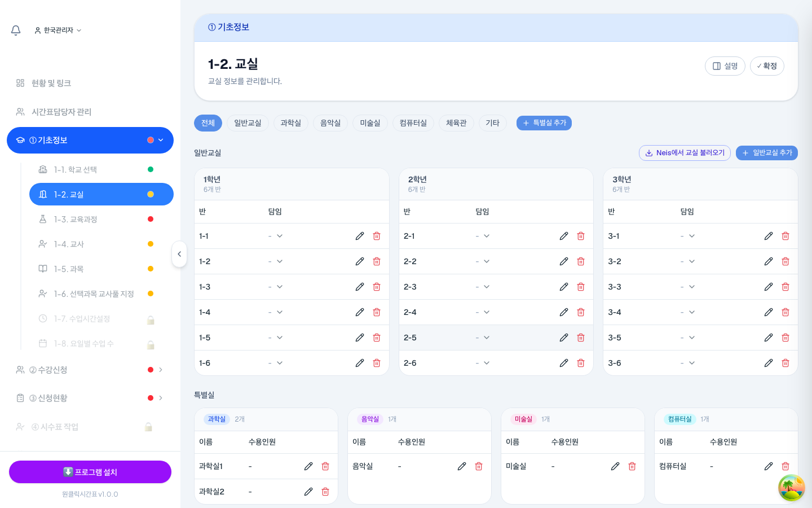Delete class 3-6 via trash icon

(785, 363)
